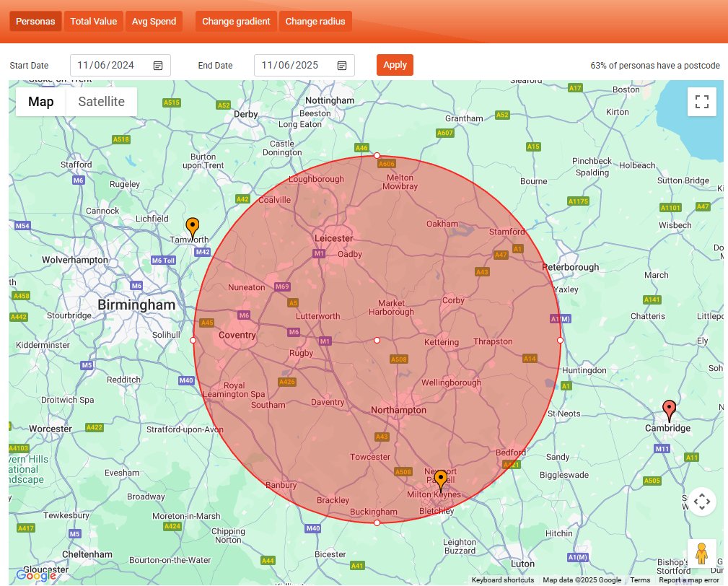Click the Cambridge map marker
Screen dimensions: 728x586
(668, 408)
